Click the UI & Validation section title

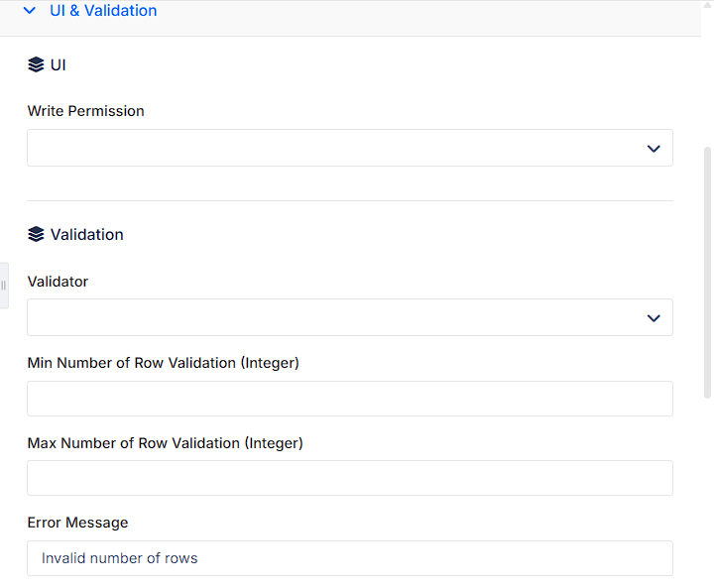tap(103, 11)
